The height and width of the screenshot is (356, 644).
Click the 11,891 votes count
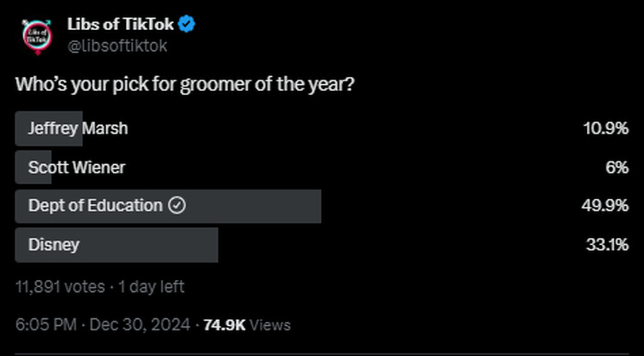point(60,287)
